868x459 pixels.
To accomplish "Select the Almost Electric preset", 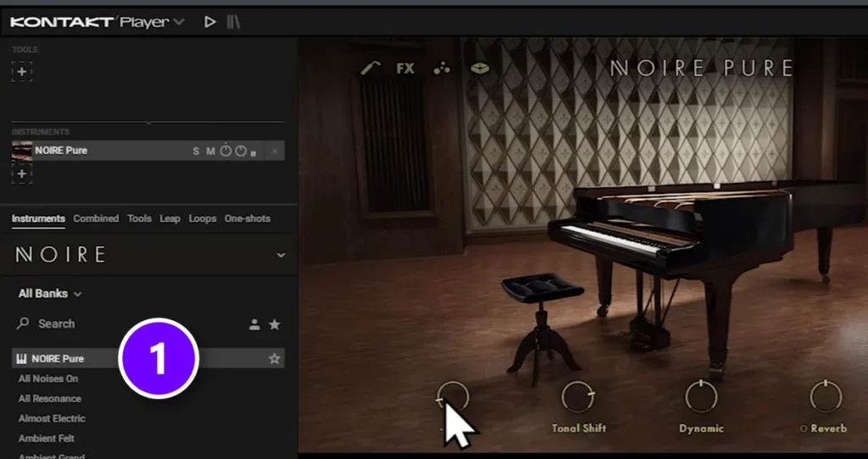I will click(x=52, y=418).
